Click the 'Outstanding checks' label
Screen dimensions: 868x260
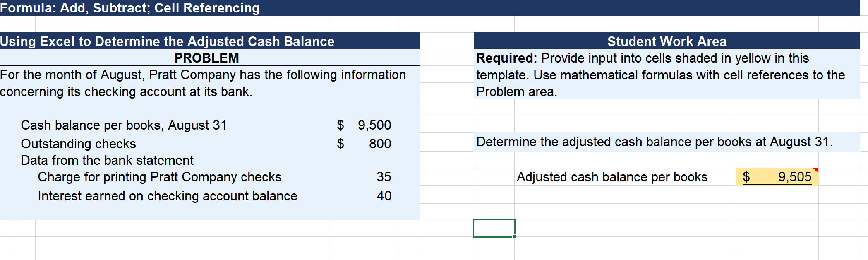click(78, 144)
